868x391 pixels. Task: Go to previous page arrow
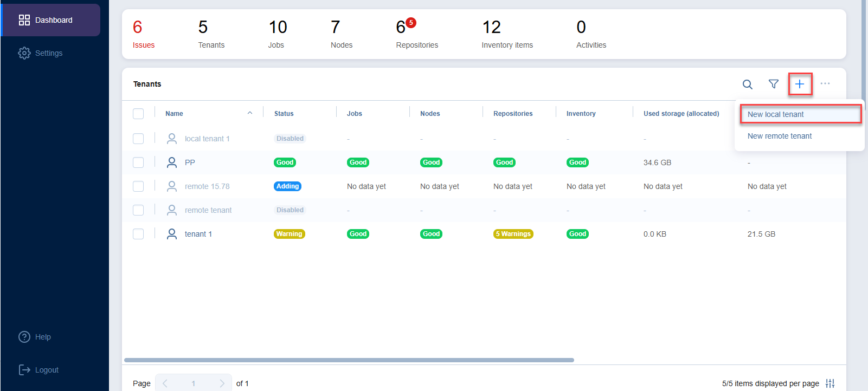pos(165,383)
